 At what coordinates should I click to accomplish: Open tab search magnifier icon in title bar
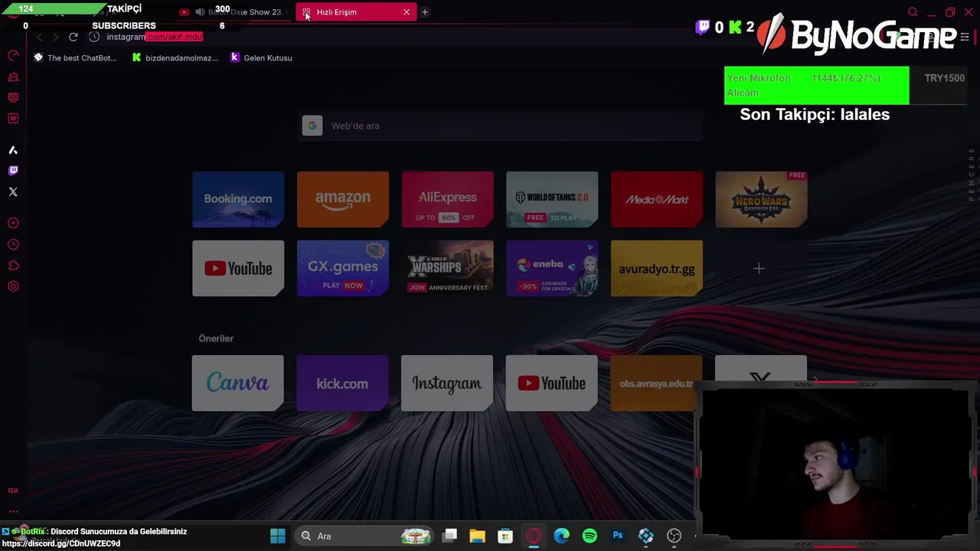[913, 12]
